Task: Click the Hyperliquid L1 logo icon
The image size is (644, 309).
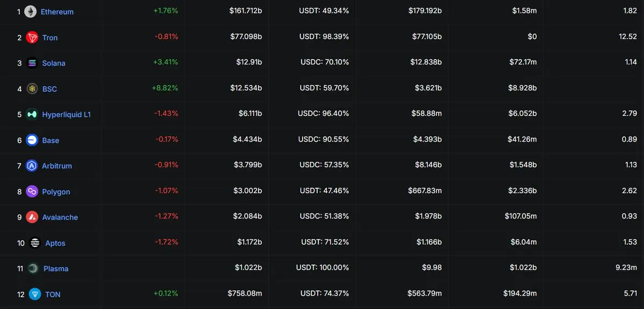Action: coord(32,114)
